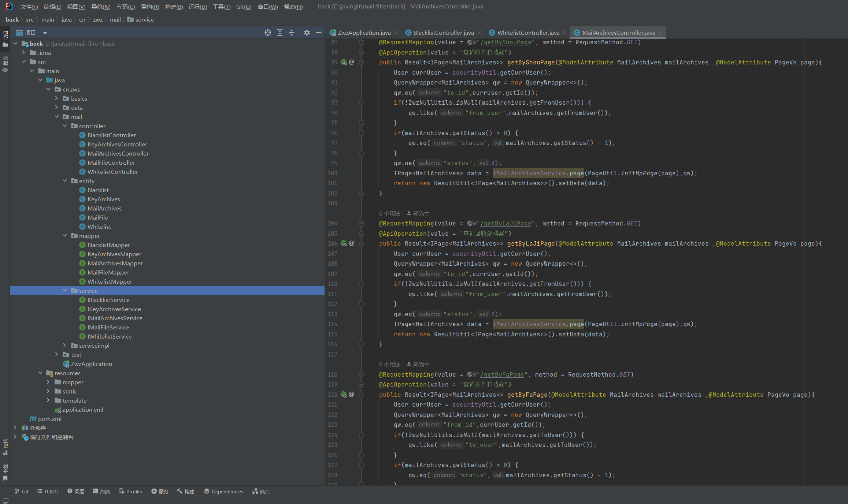This screenshot has height=504, width=848.
Task: Toggle code fold for getByShouPage method
Action: 362,63
